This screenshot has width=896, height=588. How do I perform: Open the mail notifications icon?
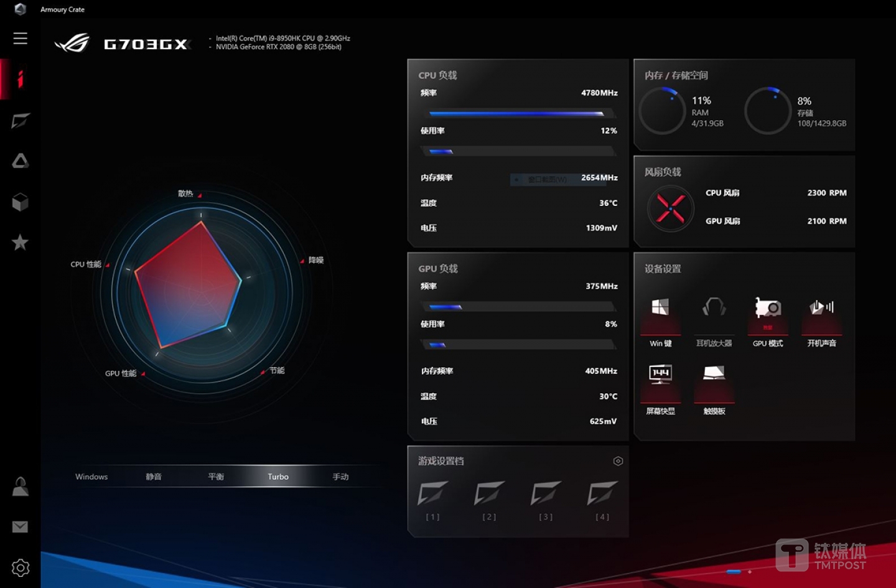20,527
